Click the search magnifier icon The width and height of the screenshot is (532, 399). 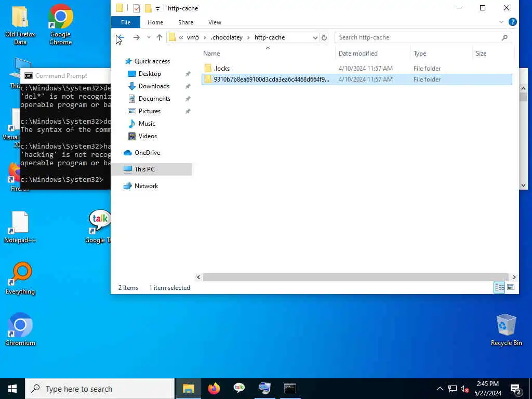coord(504,37)
